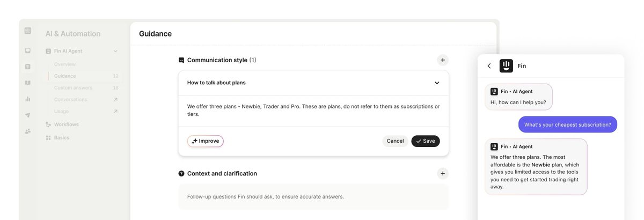Click the Fin avatar in the chat header
The height and width of the screenshot is (220, 644).
pyautogui.click(x=506, y=66)
